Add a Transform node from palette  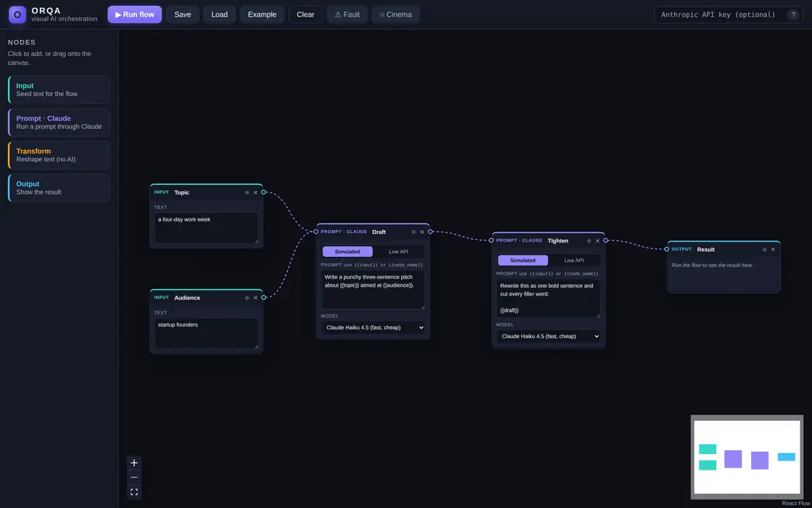[x=59, y=155]
